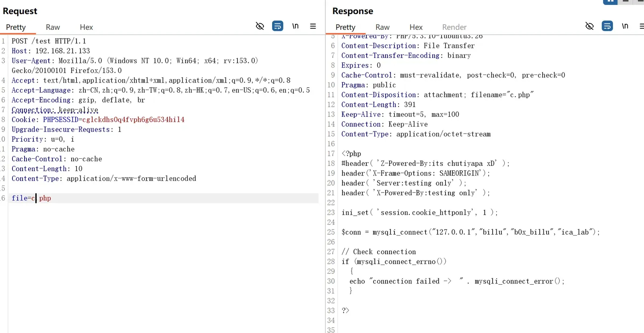Toggle non-printable \n characters in Response panel
Screen dimensions: 644x333
click(625, 26)
